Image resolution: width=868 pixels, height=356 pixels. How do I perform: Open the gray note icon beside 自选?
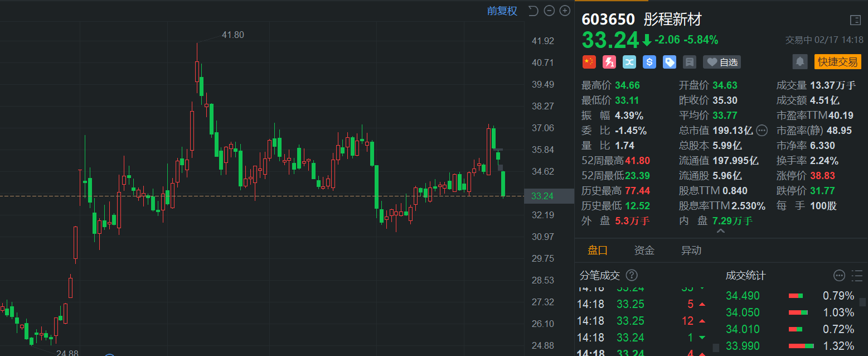click(690, 62)
